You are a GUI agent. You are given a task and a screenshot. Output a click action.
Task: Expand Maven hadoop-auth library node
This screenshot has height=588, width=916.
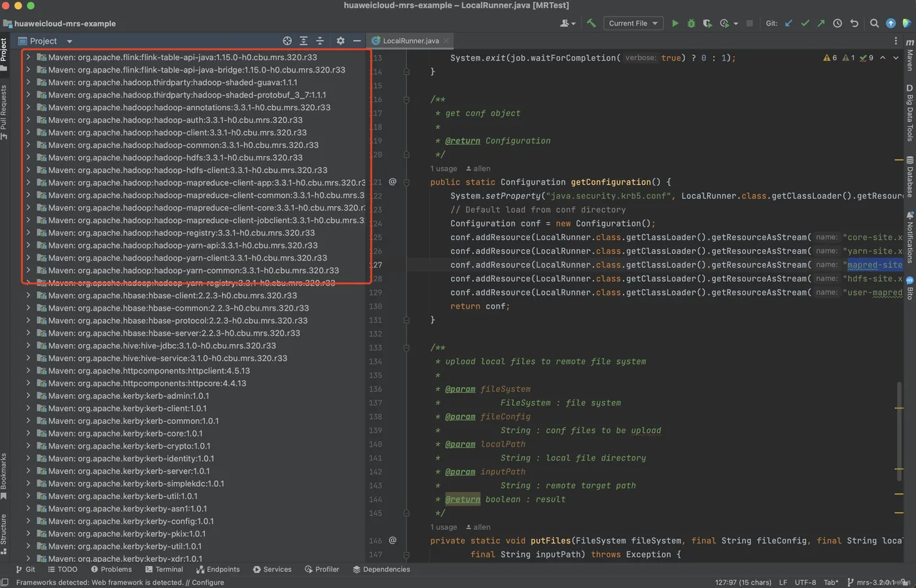coord(28,120)
